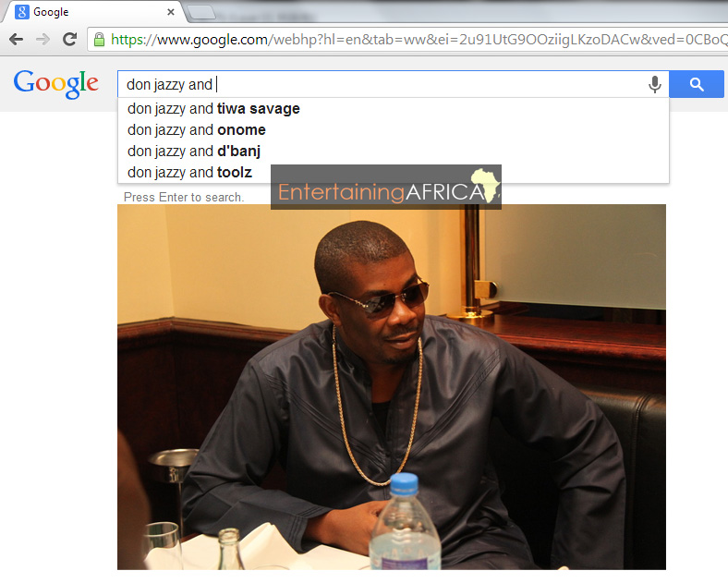Click the browser Forward arrow

point(42,39)
